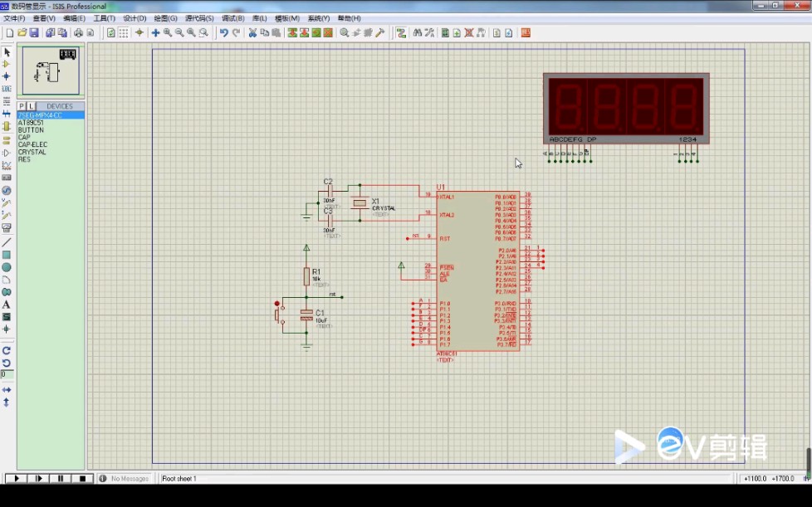Select AT89C51 in devices list
The image size is (812, 507).
pyautogui.click(x=31, y=123)
